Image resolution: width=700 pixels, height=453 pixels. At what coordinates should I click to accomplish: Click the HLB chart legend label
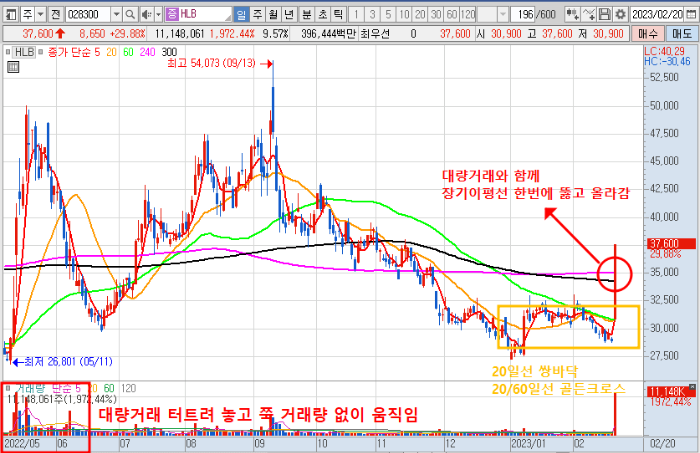tap(24, 52)
